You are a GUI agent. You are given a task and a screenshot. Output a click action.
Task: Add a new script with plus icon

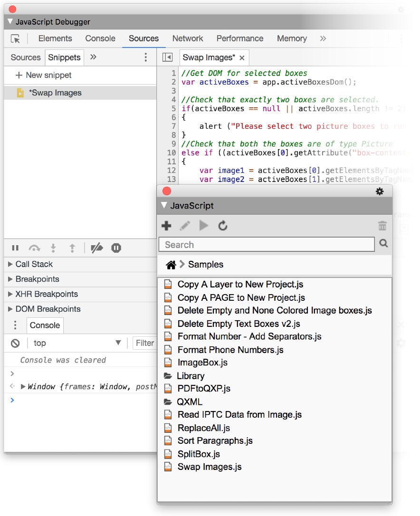(x=167, y=226)
